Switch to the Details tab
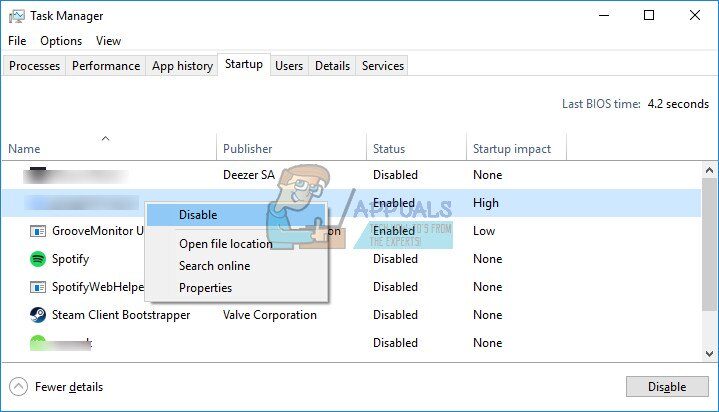Screen dimensions: 719x412 [x=332, y=66]
